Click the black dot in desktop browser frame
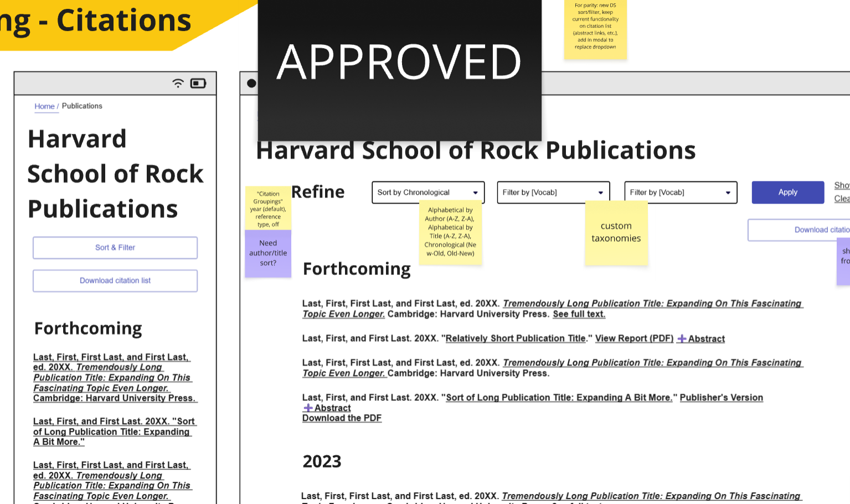The width and height of the screenshot is (850, 504). tap(251, 83)
